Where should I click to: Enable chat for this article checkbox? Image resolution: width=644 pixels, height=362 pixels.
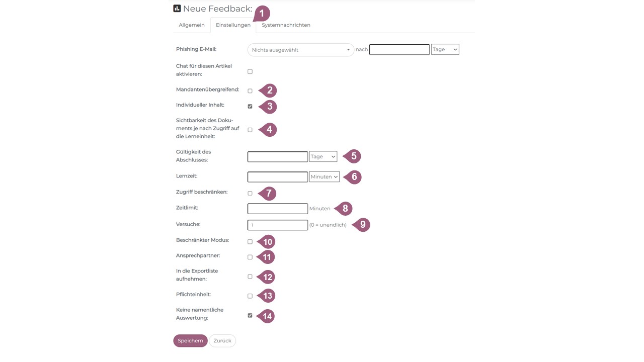tap(250, 71)
